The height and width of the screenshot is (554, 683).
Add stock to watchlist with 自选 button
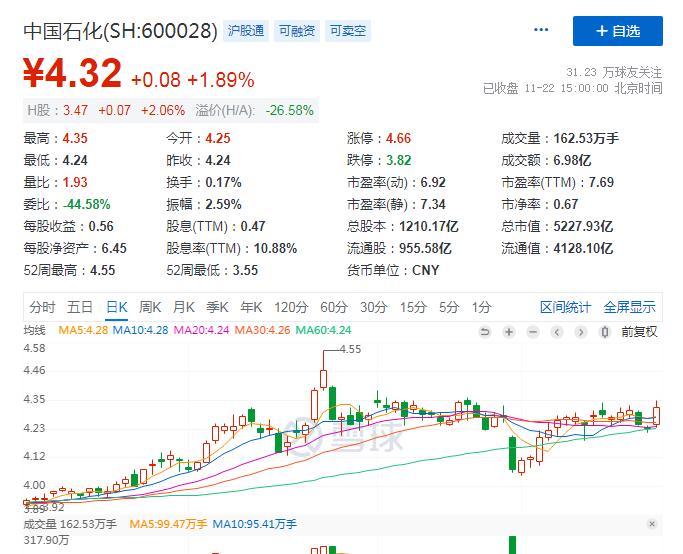click(x=618, y=31)
